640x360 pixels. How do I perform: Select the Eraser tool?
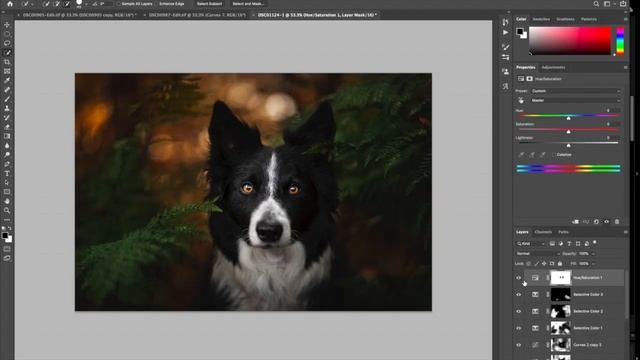7,127
